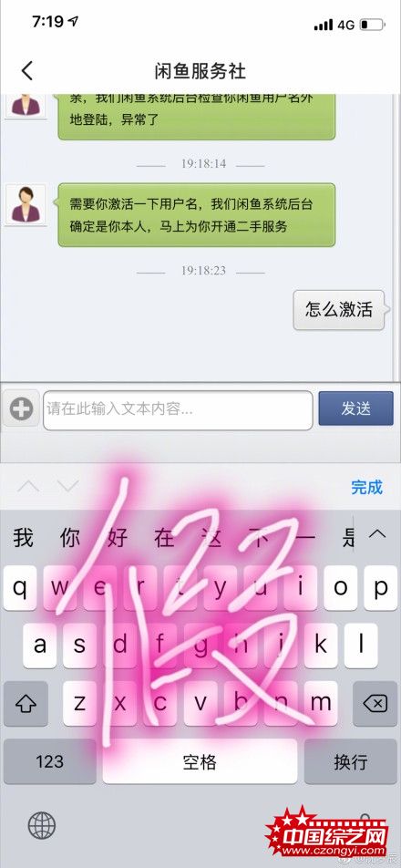401x868 pixels.
Task: Tap the letter p key
Action: [x=381, y=588]
